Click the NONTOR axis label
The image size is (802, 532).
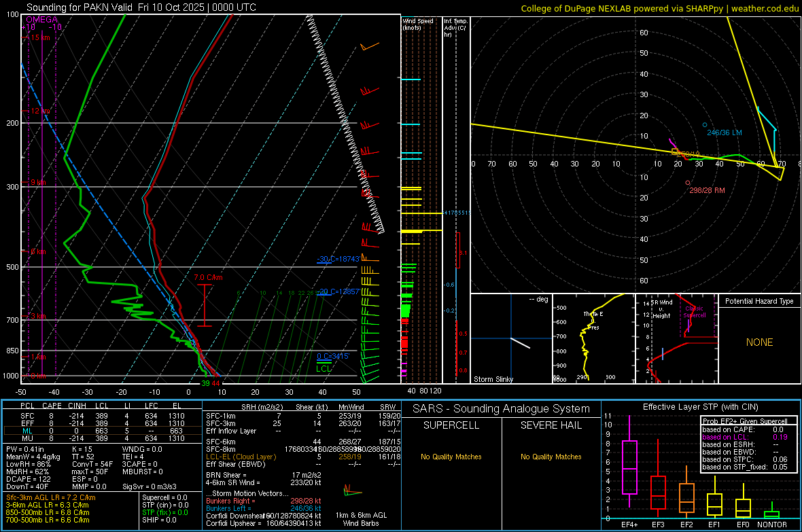(x=772, y=525)
